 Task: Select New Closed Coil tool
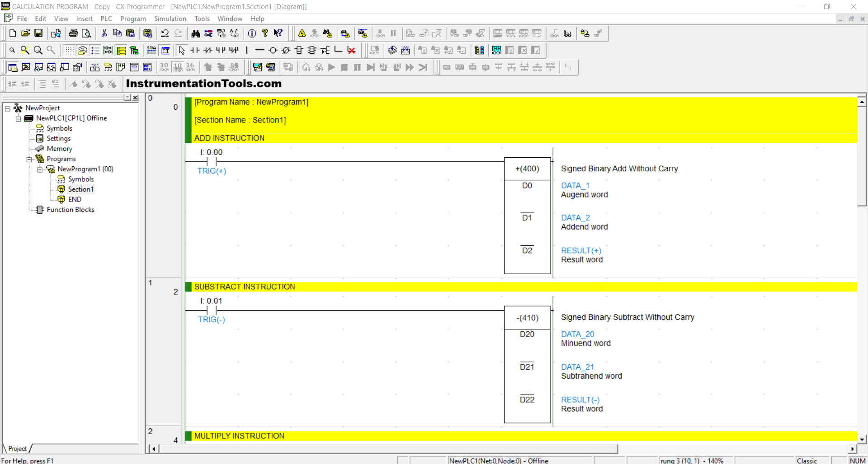click(x=286, y=50)
